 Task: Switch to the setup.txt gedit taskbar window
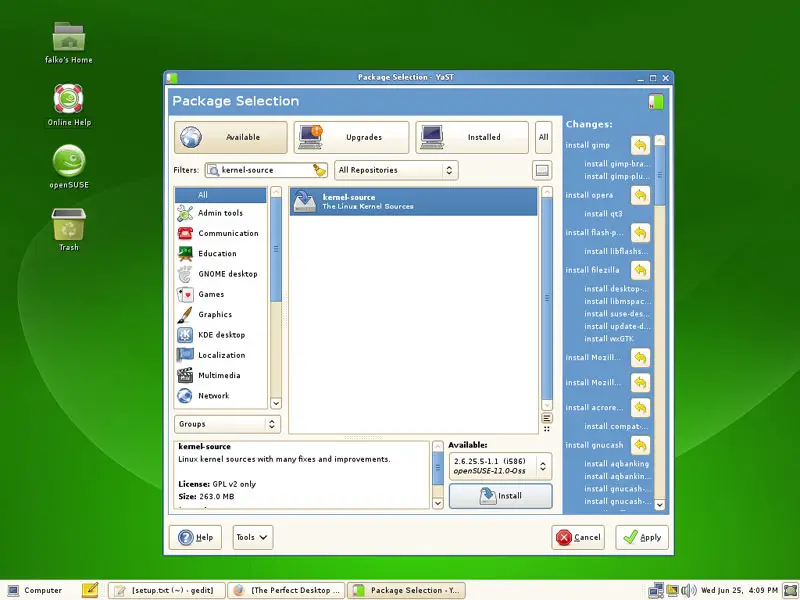pos(167,590)
